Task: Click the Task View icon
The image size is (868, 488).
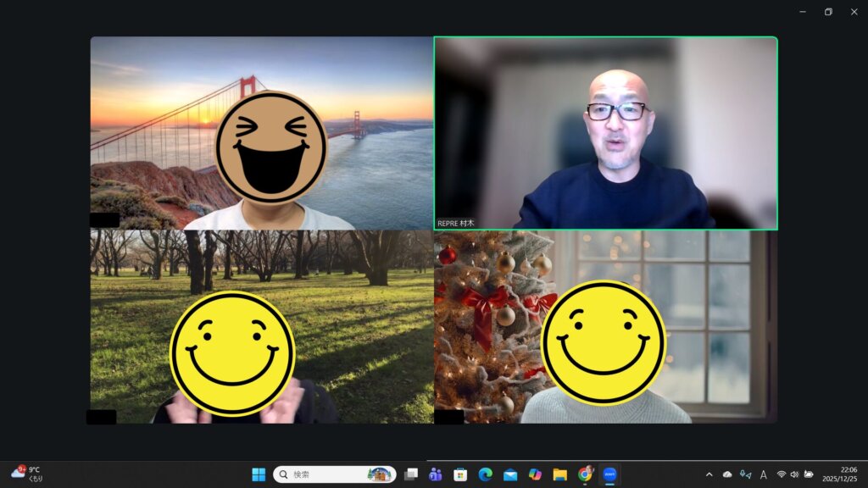Action: (411, 474)
